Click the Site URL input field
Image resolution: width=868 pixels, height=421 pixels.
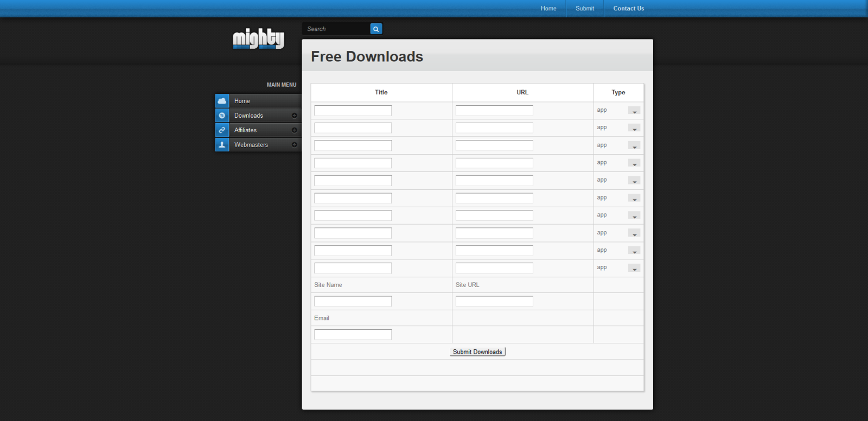(494, 301)
